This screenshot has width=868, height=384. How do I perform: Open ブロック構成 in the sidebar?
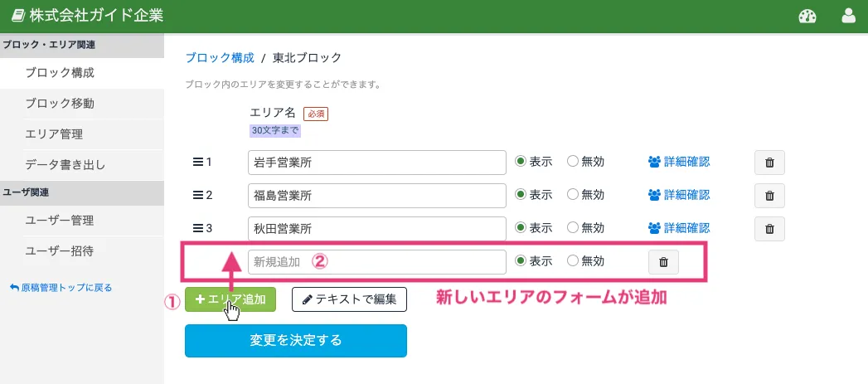point(82,73)
